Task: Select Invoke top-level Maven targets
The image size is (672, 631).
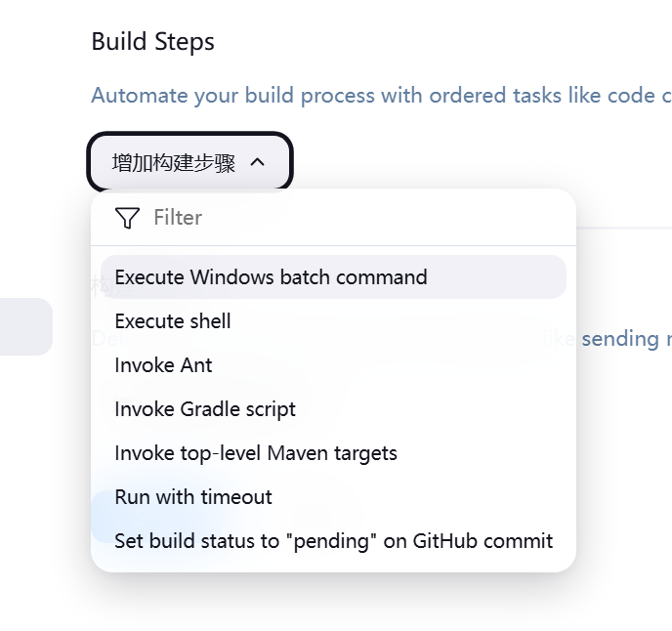Action: pos(333,453)
